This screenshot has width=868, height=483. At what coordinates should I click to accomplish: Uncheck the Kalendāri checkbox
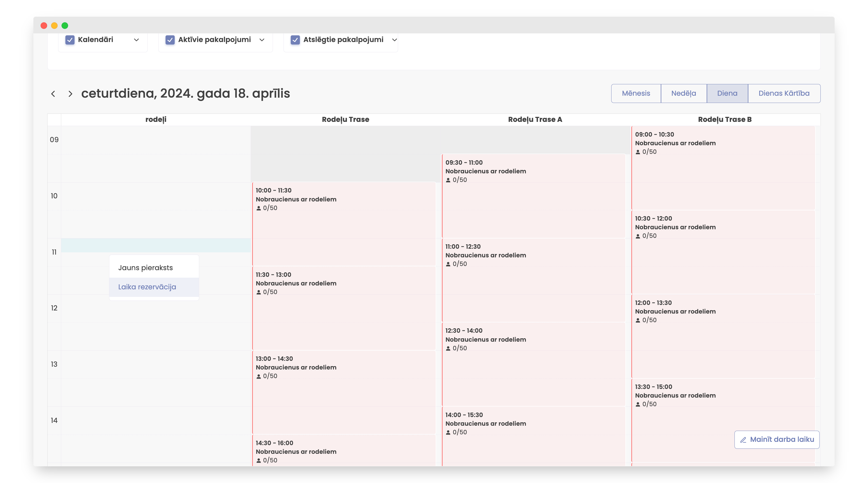point(70,40)
